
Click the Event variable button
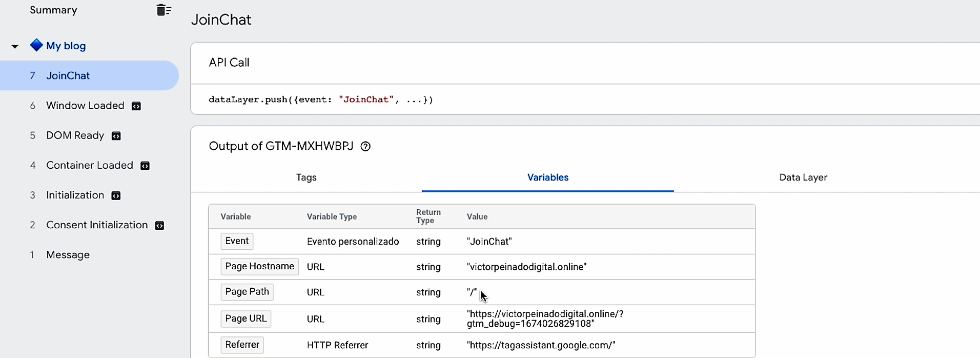pos(237,241)
